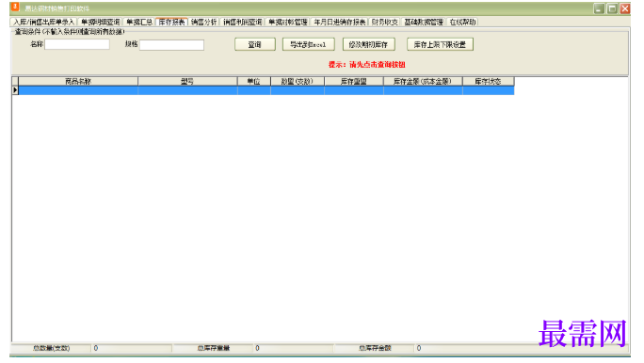
Task: Maximize the application window
Action: [x=612, y=8]
